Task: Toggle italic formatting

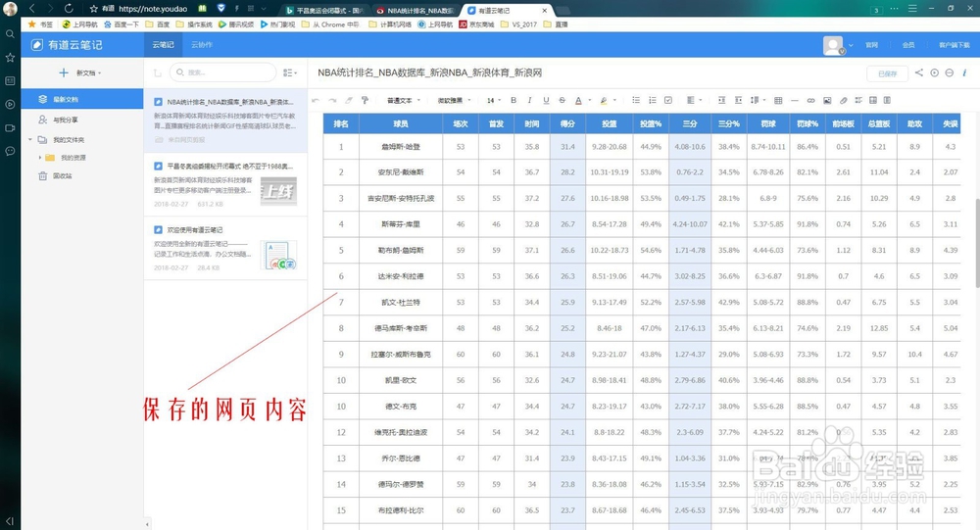Action: (x=529, y=100)
